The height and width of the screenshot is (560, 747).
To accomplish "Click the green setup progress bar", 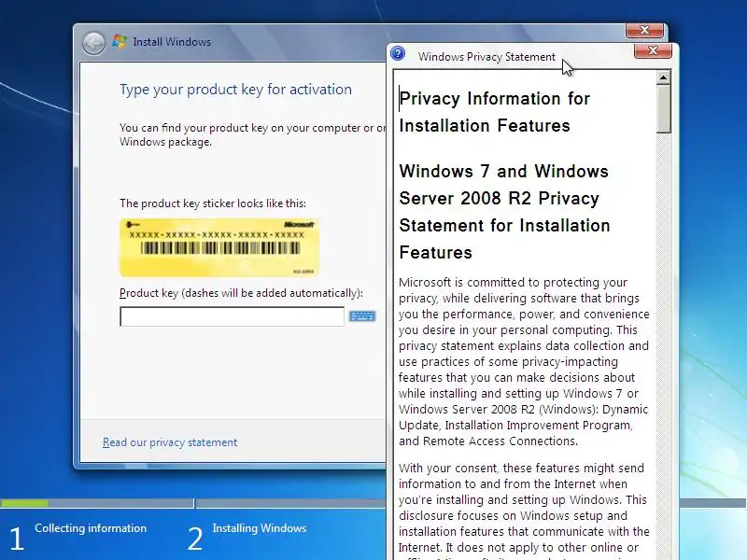I will point(24,503).
